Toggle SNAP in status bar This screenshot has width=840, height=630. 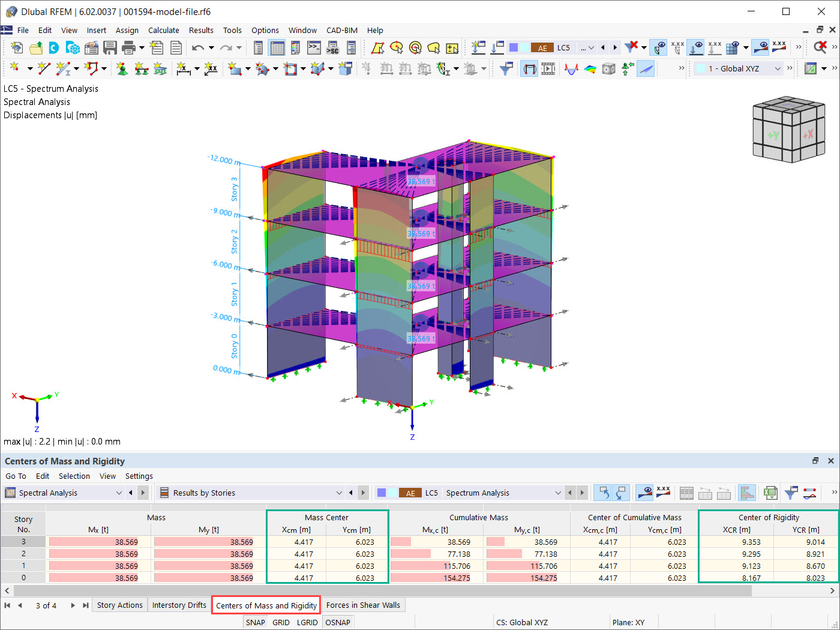(255, 622)
